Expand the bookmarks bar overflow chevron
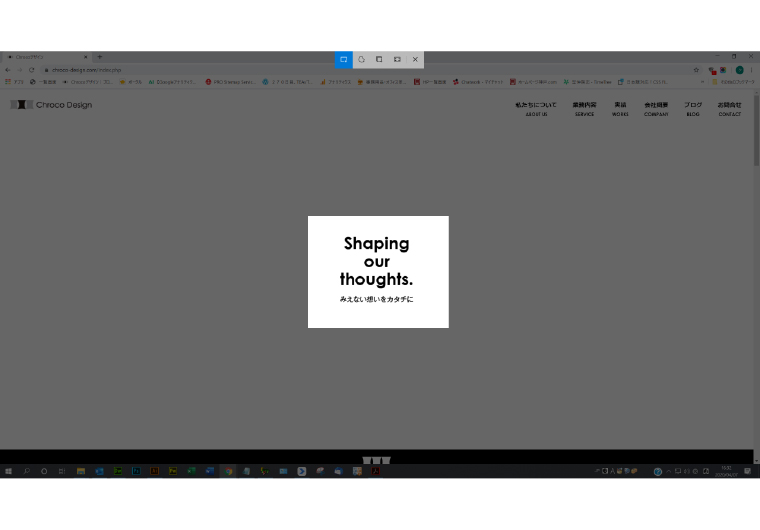760x530 pixels. (x=702, y=82)
